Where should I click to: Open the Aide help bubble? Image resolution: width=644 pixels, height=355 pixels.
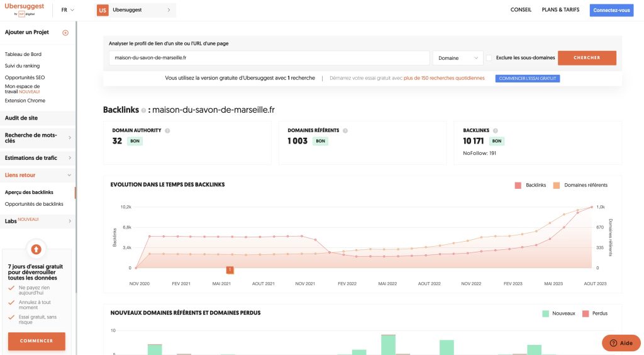621,343
